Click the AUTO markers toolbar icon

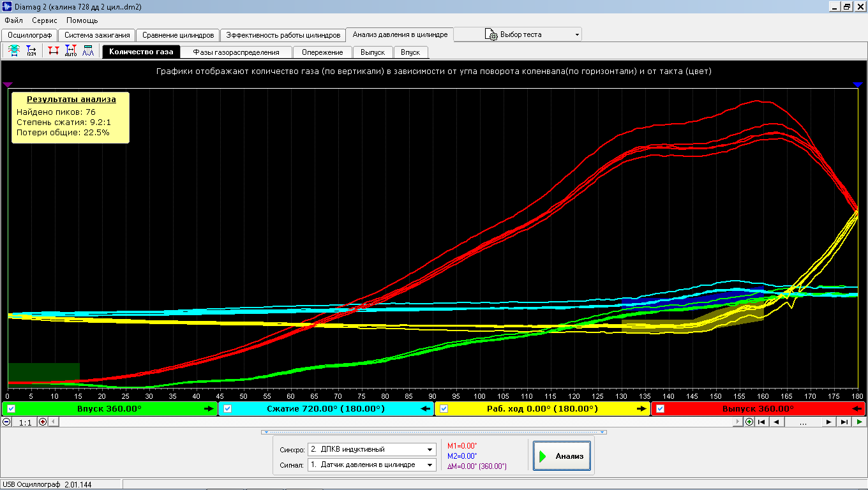coord(71,51)
